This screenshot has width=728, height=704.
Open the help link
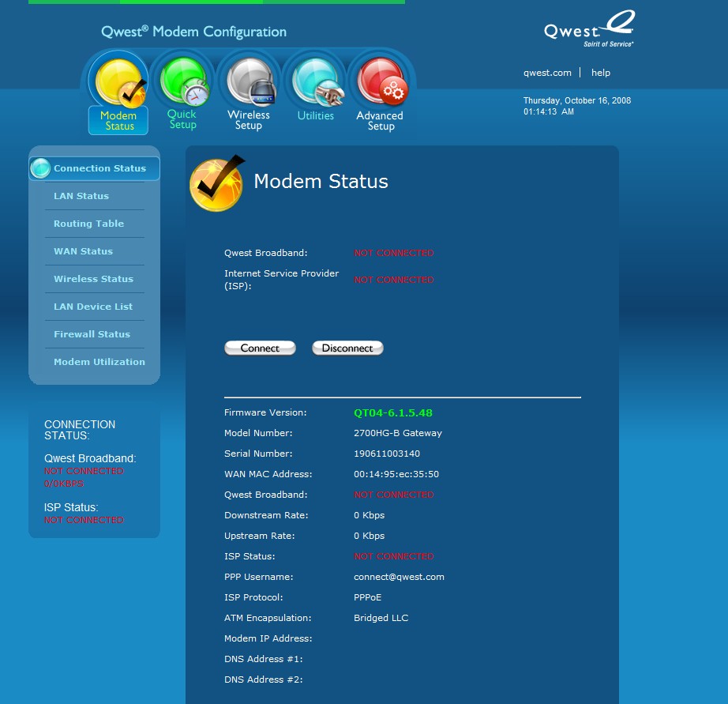coord(601,73)
